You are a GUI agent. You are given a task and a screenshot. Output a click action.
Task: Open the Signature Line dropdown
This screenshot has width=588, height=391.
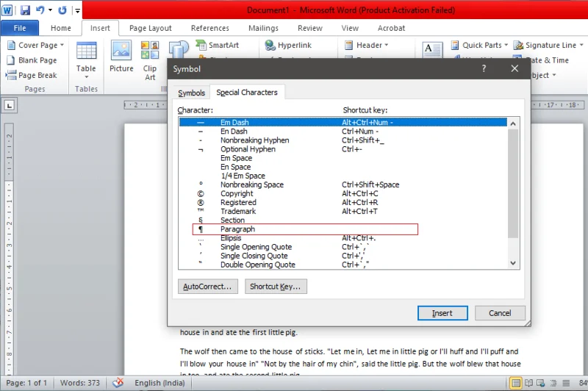click(x=548, y=45)
